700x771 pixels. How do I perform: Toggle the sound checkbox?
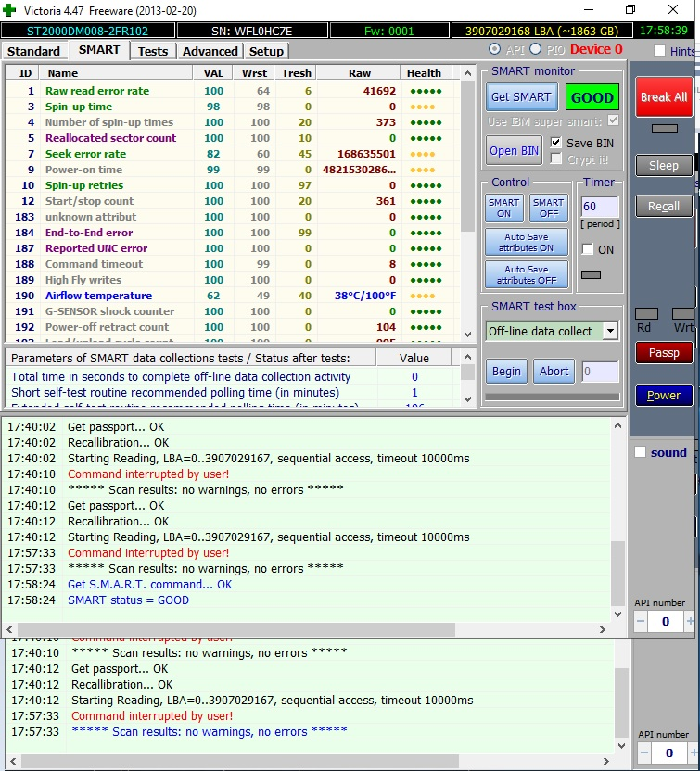pos(640,452)
